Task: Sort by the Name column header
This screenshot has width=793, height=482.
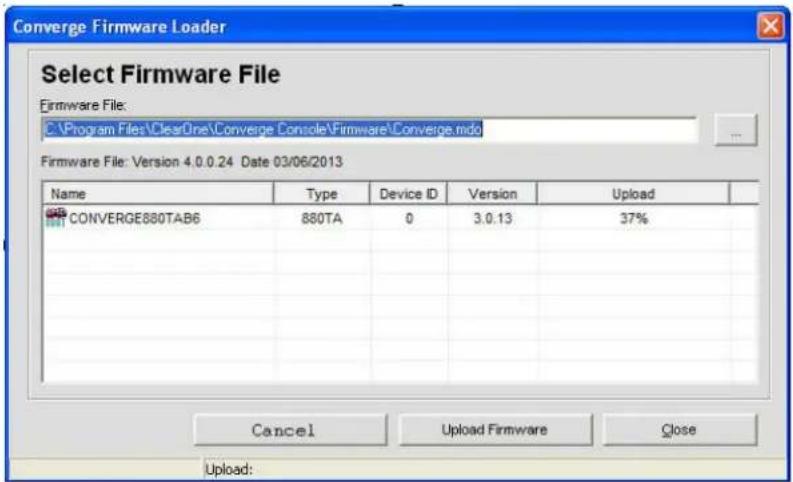Action: coord(158,193)
